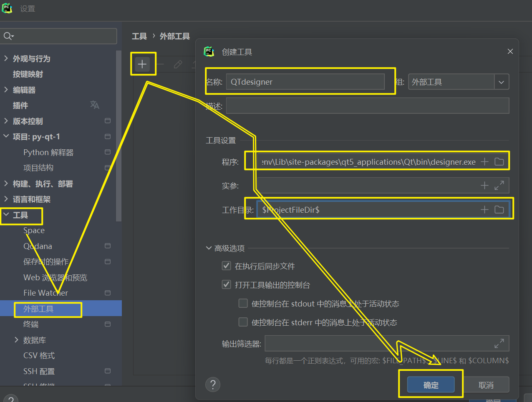Expand the database settings node

pyautogui.click(x=16, y=340)
